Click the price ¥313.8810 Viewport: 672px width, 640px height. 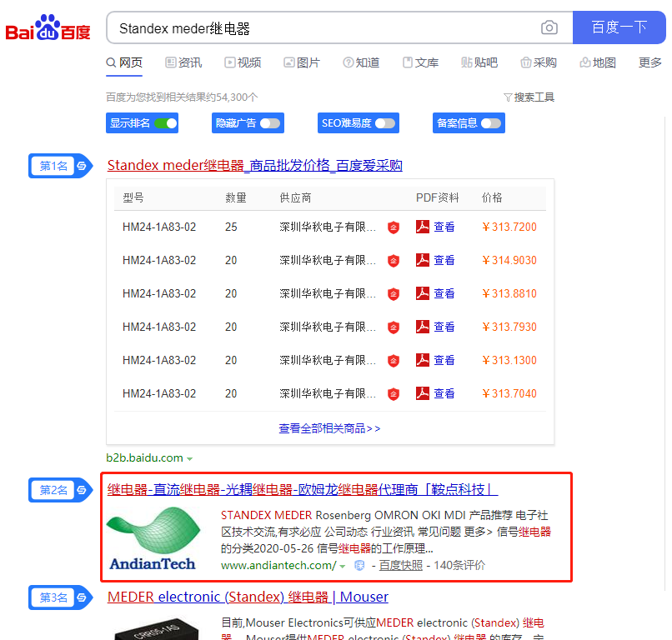point(509,293)
